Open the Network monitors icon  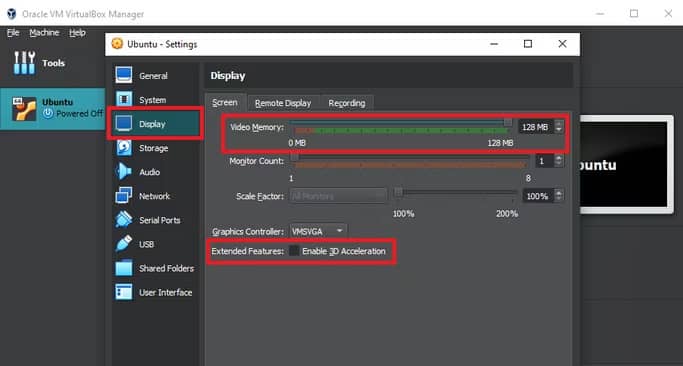(x=124, y=196)
